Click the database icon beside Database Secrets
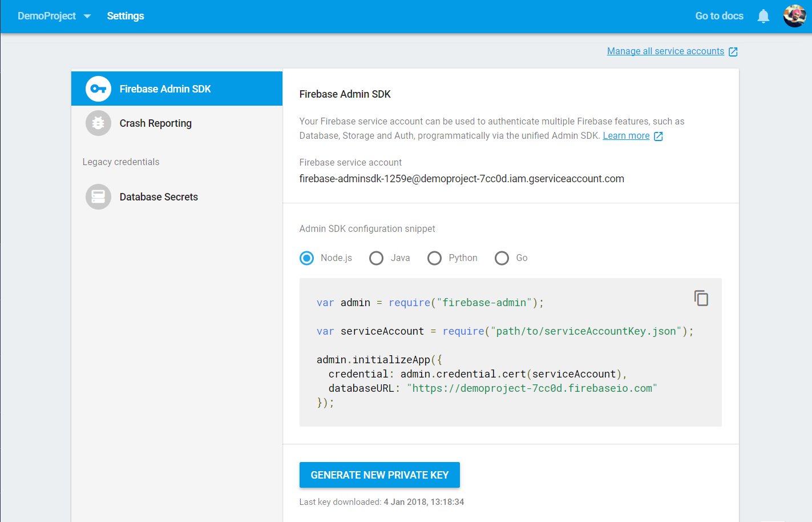 click(x=98, y=196)
